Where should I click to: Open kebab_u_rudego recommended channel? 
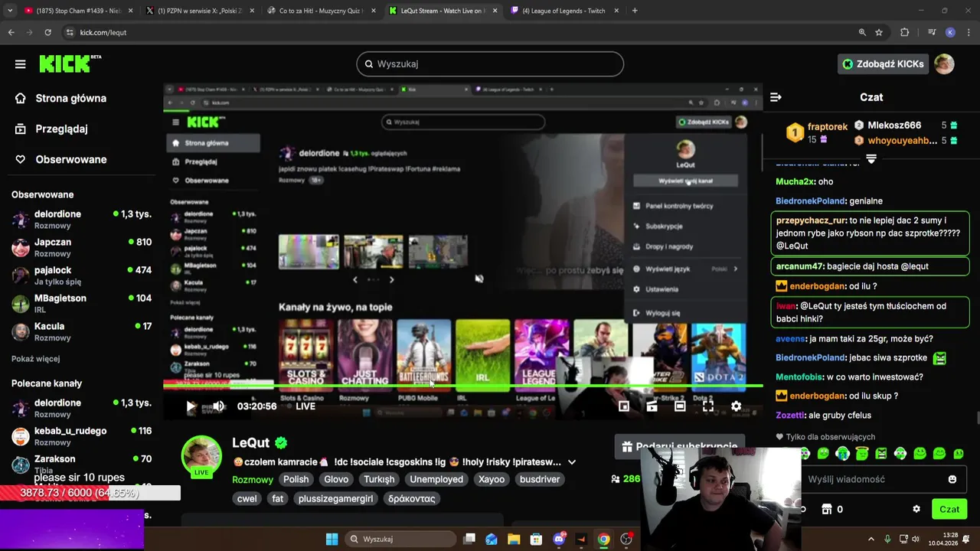(80, 436)
